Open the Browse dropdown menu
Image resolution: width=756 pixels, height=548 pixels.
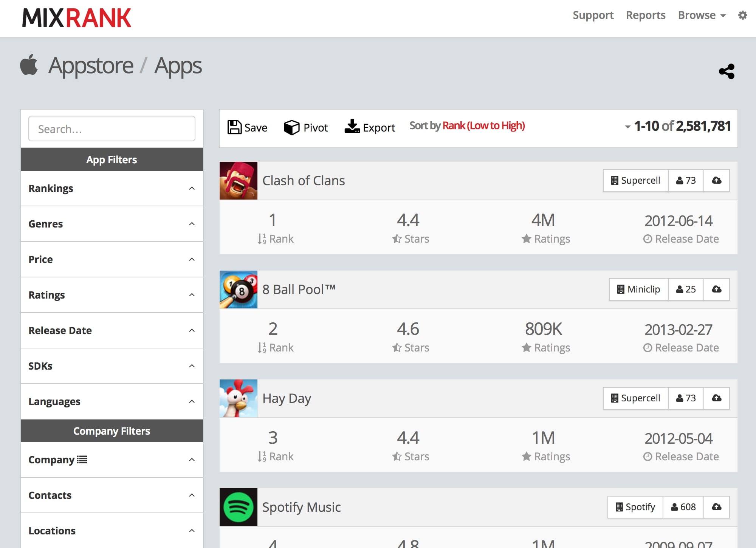pos(701,15)
